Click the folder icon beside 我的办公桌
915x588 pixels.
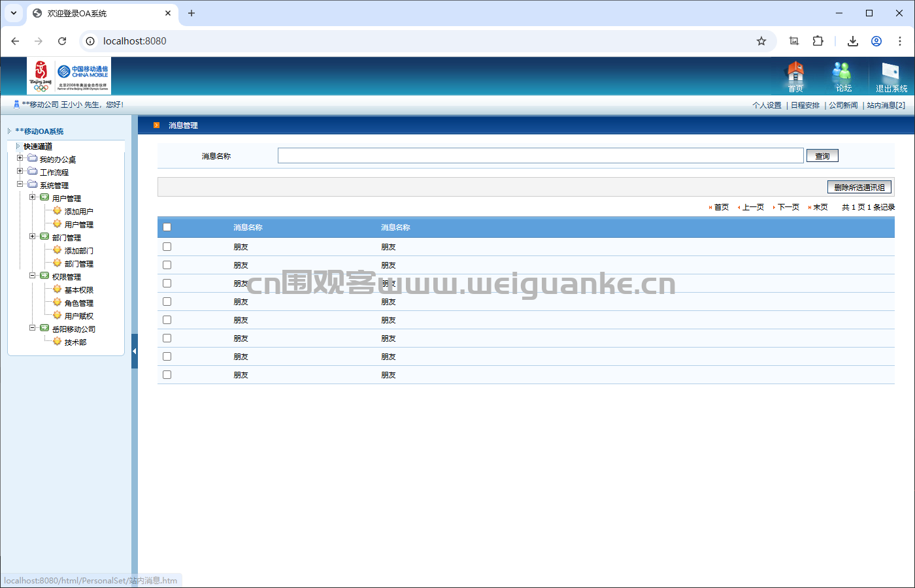coord(33,158)
